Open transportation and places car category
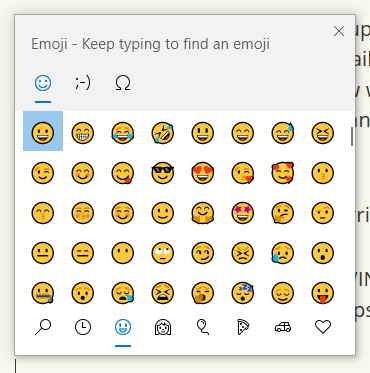Screen dimensions: 370x373 (x=283, y=327)
